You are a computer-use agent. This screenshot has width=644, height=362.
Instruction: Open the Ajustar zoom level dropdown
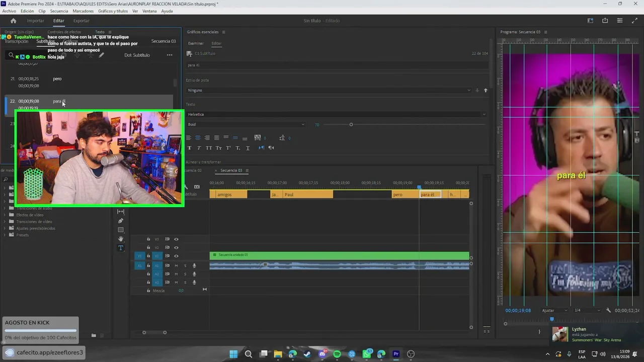point(554,311)
